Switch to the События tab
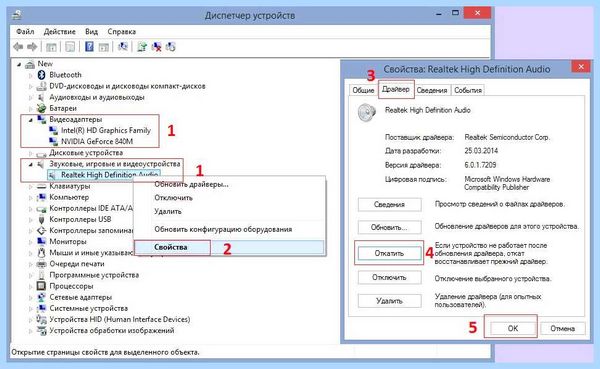 pos(468,90)
